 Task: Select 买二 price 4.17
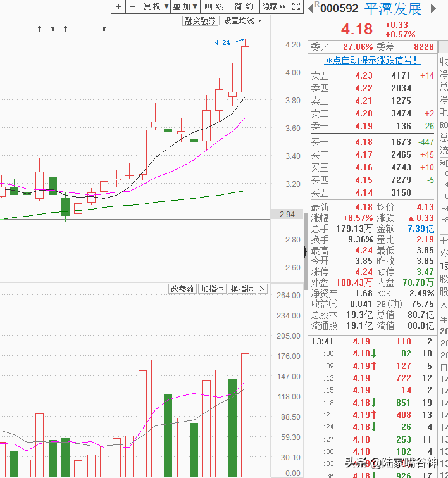(x=364, y=155)
